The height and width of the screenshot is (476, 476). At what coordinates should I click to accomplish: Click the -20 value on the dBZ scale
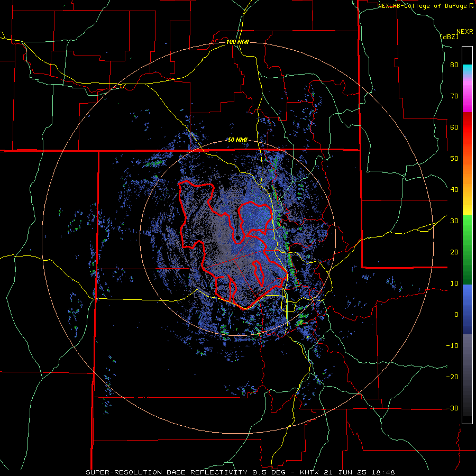(x=452, y=377)
